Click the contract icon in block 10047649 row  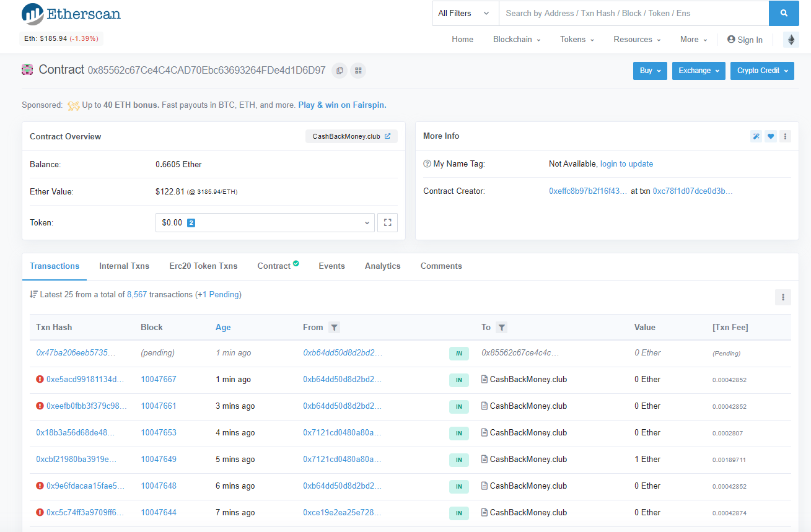[x=484, y=460]
